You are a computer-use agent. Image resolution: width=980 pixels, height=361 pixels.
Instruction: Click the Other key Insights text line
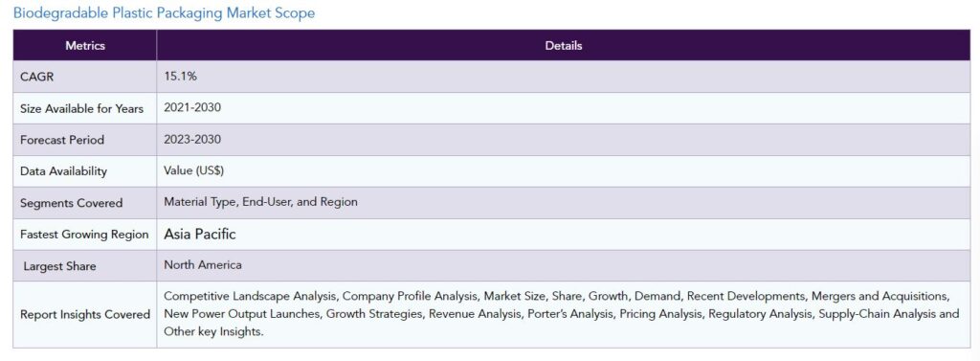[213, 332]
